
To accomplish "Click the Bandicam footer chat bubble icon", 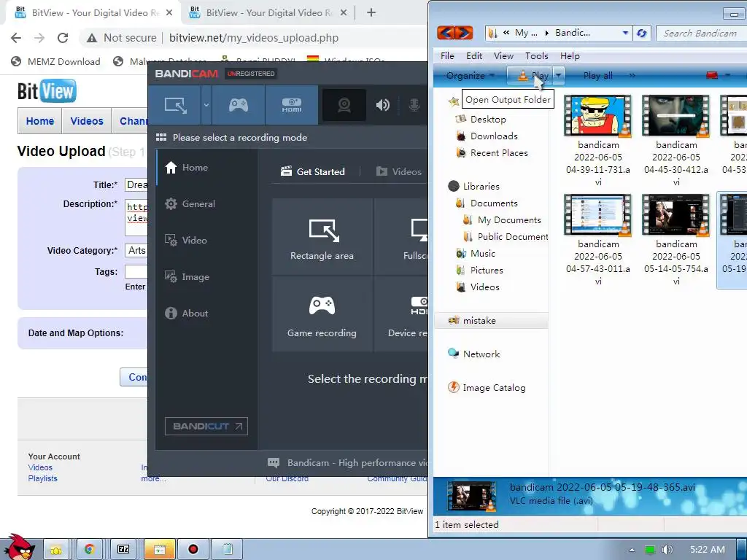I will click(x=274, y=462).
